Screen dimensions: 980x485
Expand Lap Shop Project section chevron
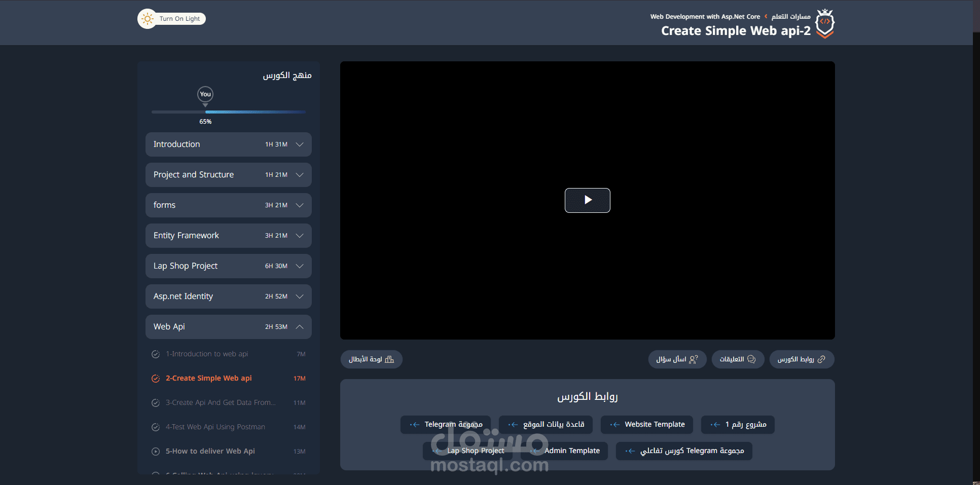[x=300, y=266]
